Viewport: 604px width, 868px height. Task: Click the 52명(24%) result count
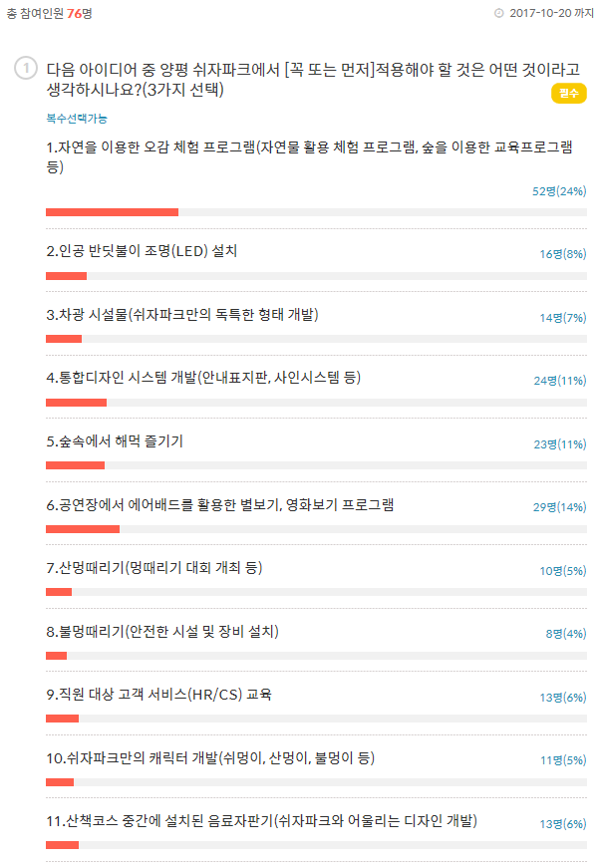559,190
